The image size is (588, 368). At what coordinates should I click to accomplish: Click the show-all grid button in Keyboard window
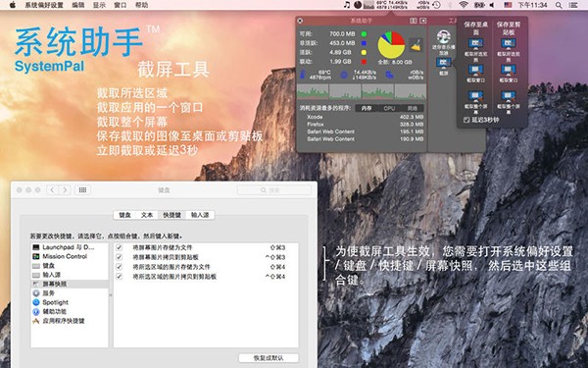(82, 190)
